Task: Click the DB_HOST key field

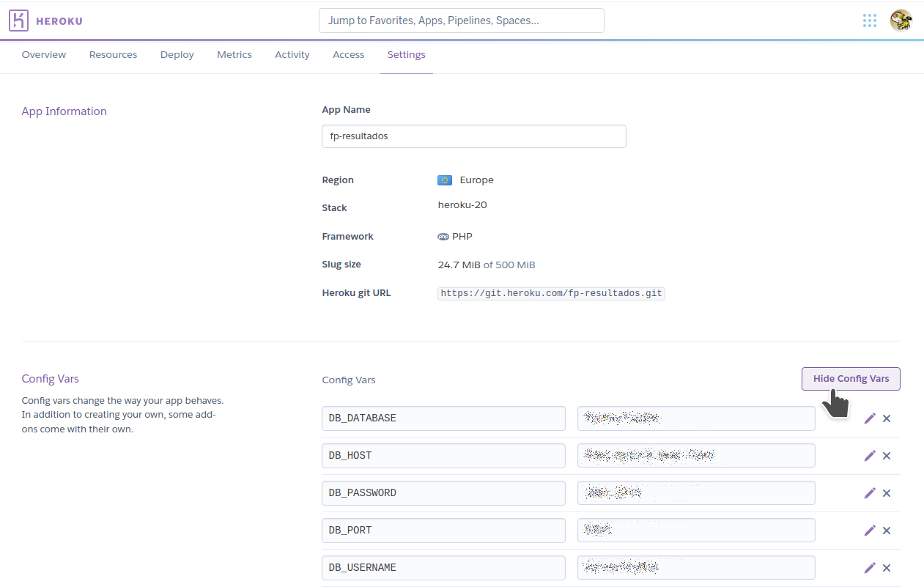Action: (443, 456)
